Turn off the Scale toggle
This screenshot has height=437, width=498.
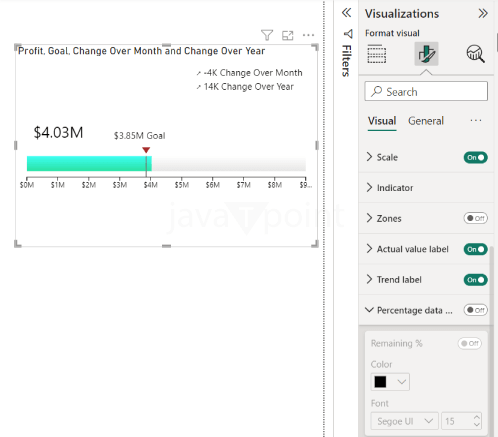(475, 157)
